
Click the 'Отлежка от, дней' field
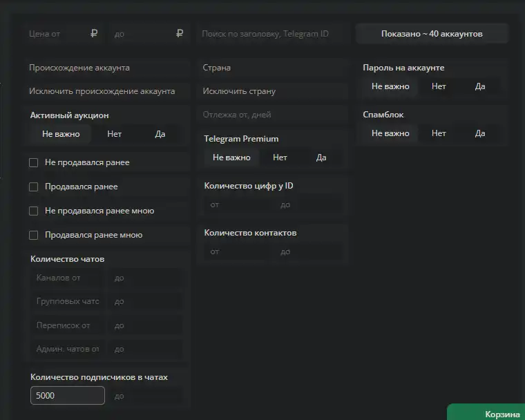click(274, 115)
